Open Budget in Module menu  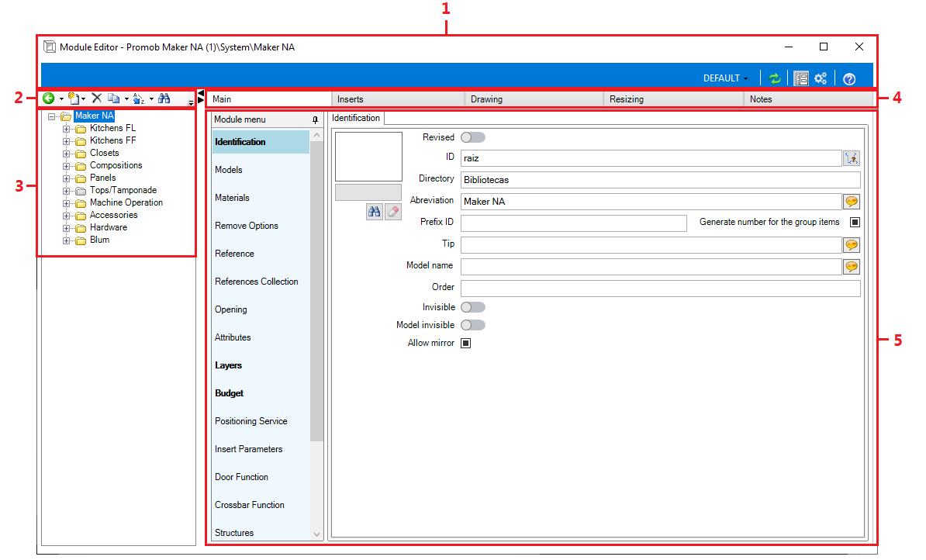pos(261,392)
